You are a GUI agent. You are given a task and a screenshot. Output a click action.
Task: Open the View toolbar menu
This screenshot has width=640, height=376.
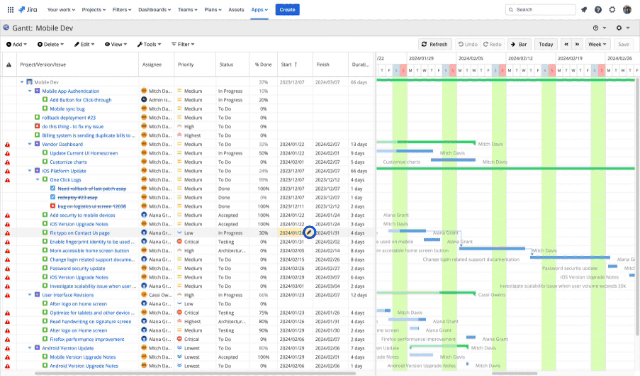(116, 44)
